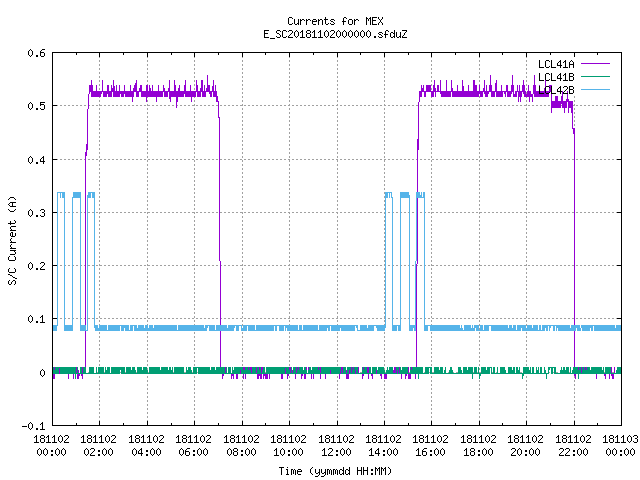
Task: Click the 0.1 y-axis tick label
Action: (36, 319)
